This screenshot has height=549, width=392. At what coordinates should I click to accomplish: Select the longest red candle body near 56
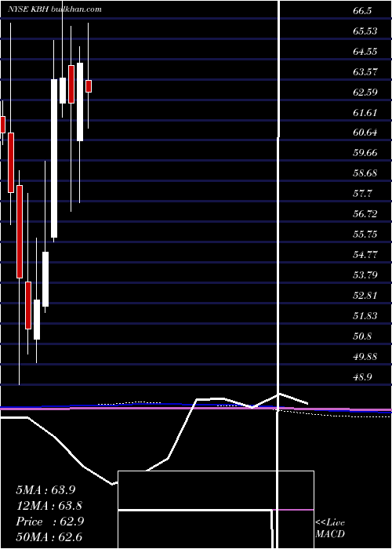tap(20, 232)
